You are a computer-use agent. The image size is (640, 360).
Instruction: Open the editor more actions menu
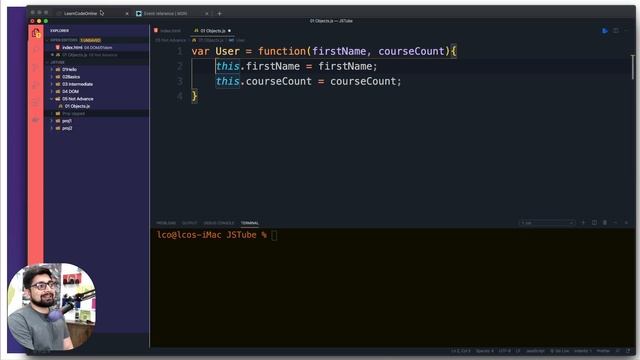626,31
